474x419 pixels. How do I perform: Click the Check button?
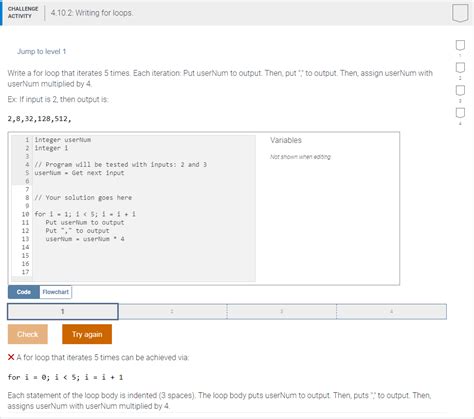click(28, 334)
